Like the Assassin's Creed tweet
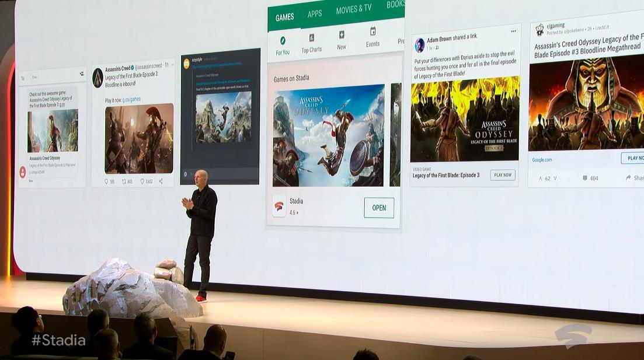644x360 pixels. [x=142, y=181]
